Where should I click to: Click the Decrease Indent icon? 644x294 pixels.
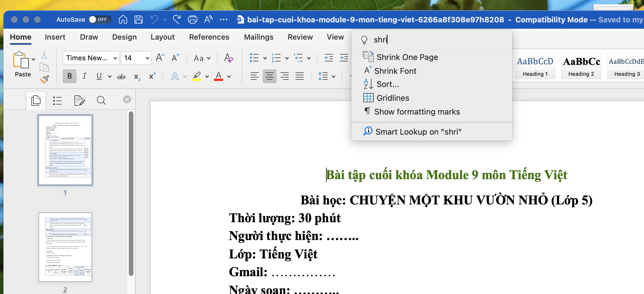pos(329,58)
